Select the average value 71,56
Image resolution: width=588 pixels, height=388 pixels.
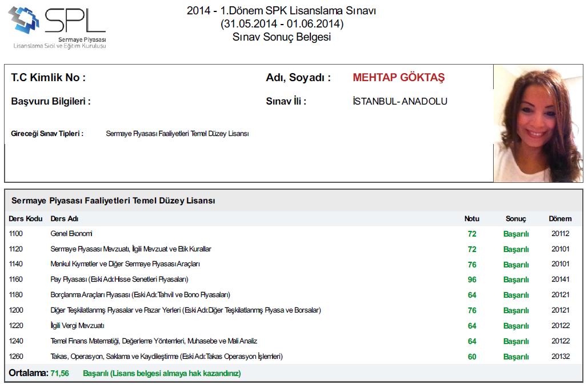coord(59,373)
